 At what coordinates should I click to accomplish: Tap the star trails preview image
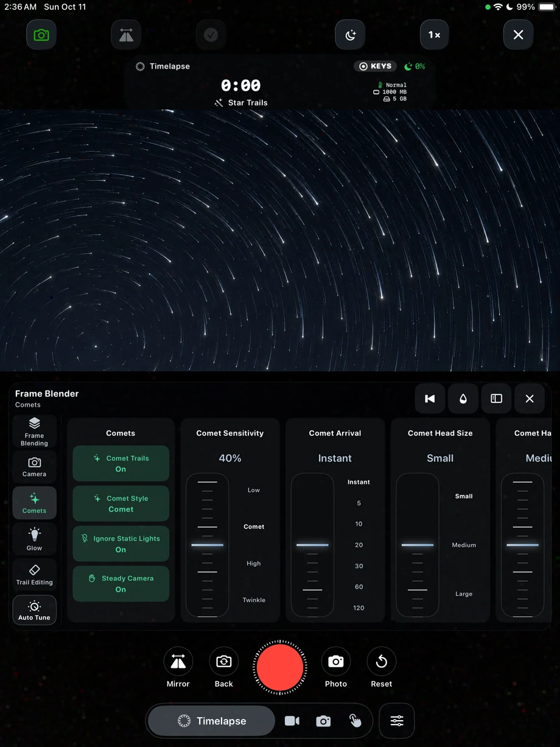tap(280, 240)
